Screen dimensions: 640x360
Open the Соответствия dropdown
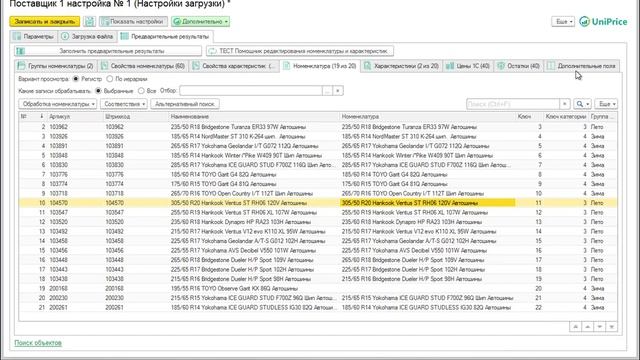[124, 104]
